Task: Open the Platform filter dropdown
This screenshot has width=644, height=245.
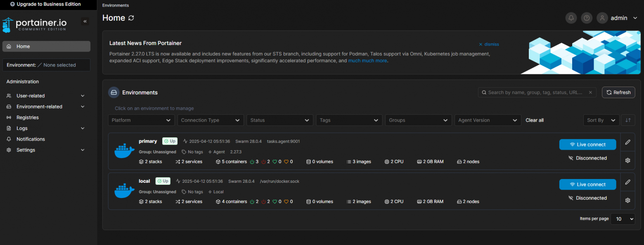Action: [141, 120]
